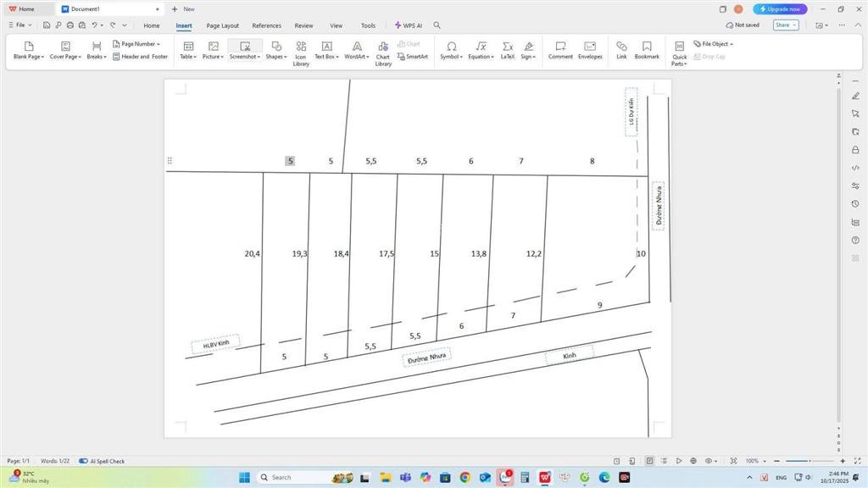Viewport: 868px width, 488px height.
Task: Click the Envelopes icon
Action: [590, 50]
